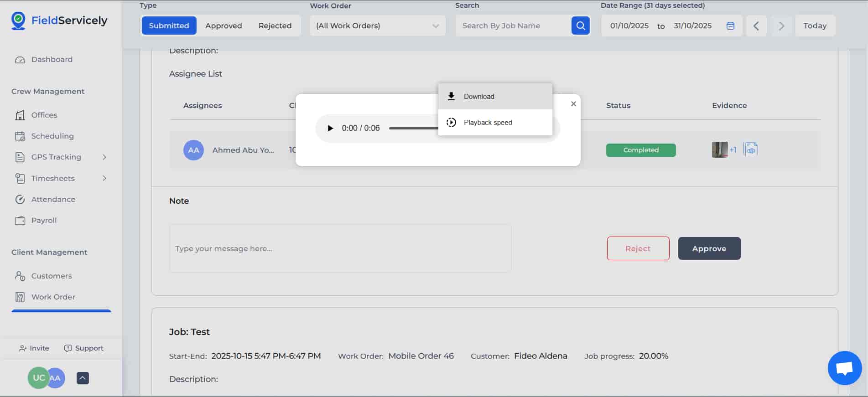The image size is (868, 397).
Task: Play the audio evidence clip
Action: pos(330,128)
